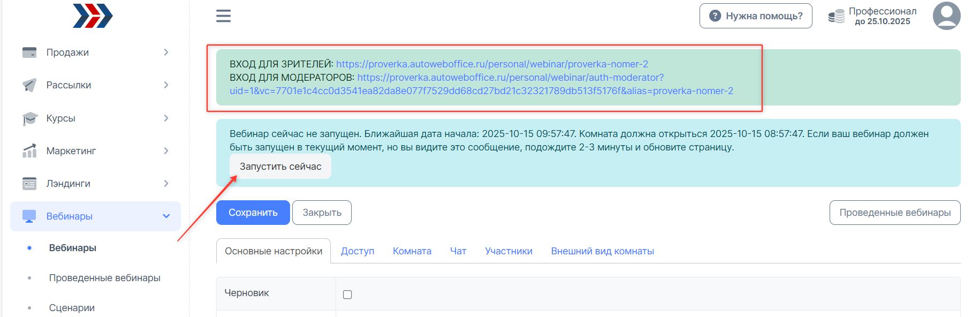This screenshot has height=317, width=980.
Task: Switch to the Доступ tab
Action: coord(357,251)
